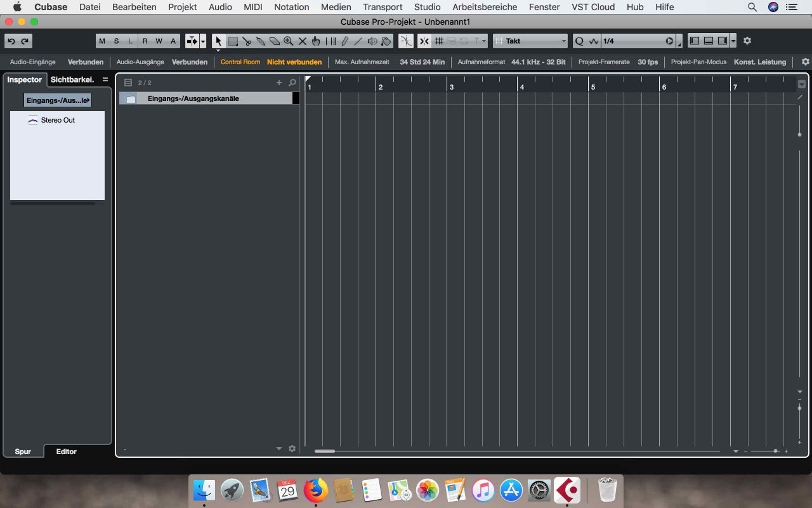Screen dimensions: 812x508
Task: Click the Undo arrow icon
Action: point(11,41)
